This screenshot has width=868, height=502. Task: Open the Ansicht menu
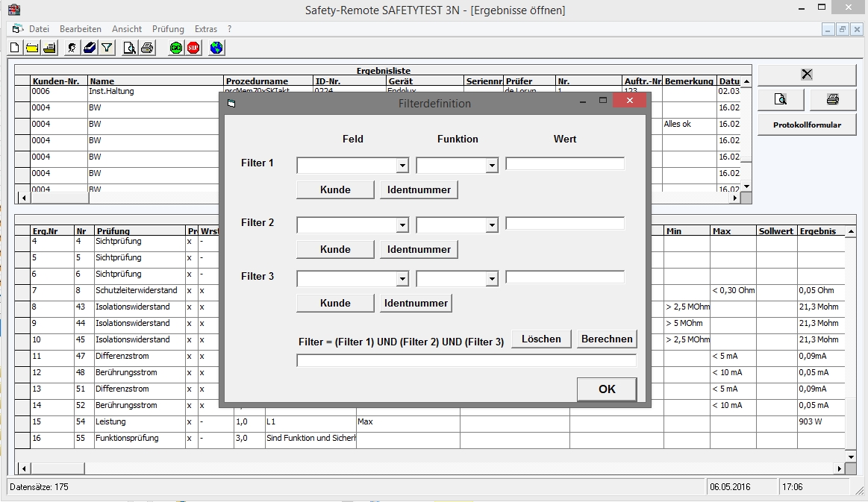coord(127,29)
